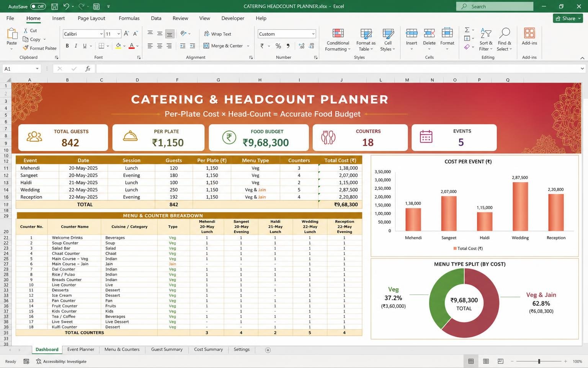The image size is (588, 368).
Task: Increase font size with larger A icon
Action: pos(126,34)
